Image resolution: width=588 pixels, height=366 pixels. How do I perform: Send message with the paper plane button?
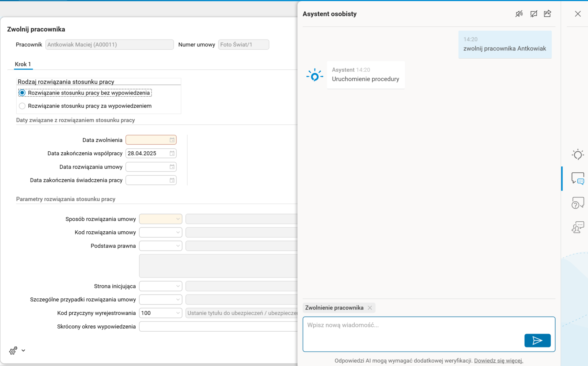click(x=537, y=341)
